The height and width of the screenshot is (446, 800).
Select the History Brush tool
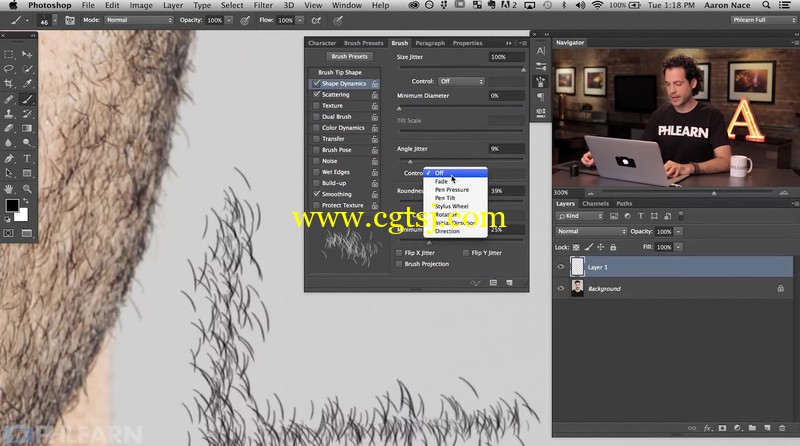click(x=27, y=114)
